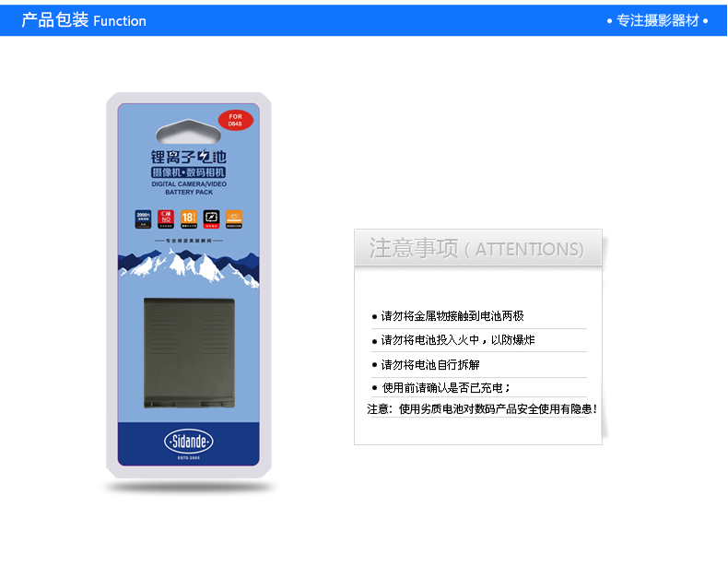Screen dimensions: 728x566
Task: Click the red FOR D54S oval label
Action: point(235,120)
